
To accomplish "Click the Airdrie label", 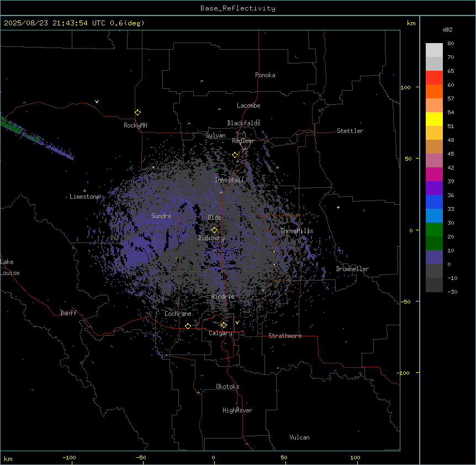I will pos(223,297).
